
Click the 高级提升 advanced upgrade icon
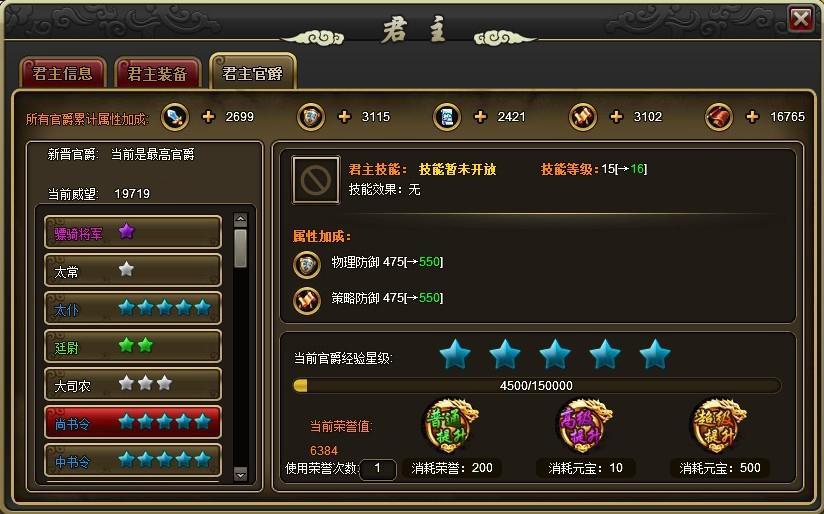click(x=584, y=426)
